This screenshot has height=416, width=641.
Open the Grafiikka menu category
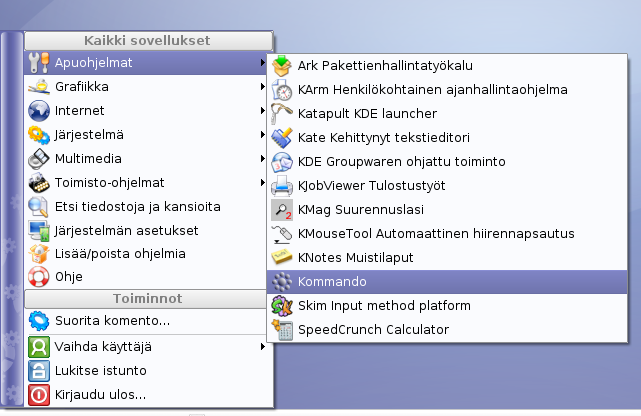[x=146, y=87]
